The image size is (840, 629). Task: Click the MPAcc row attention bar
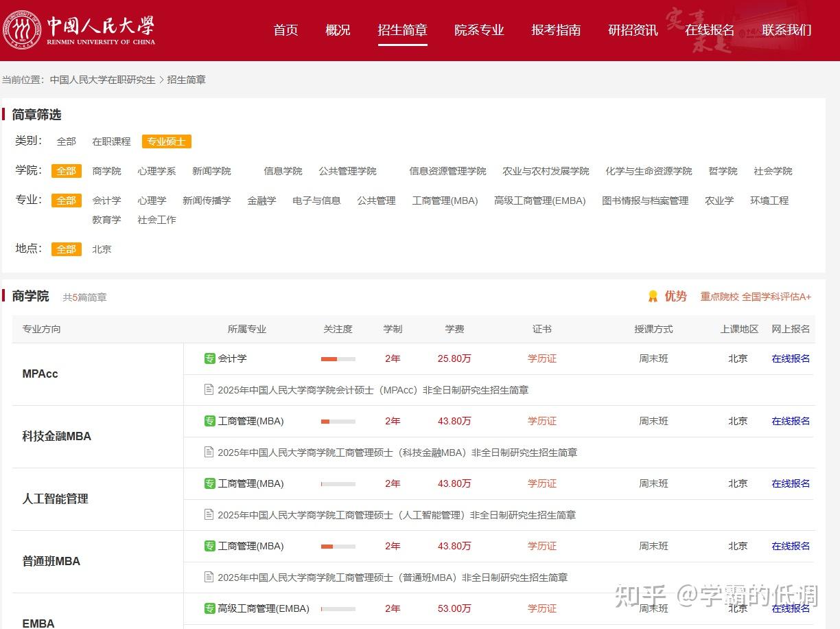[x=338, y=359]
